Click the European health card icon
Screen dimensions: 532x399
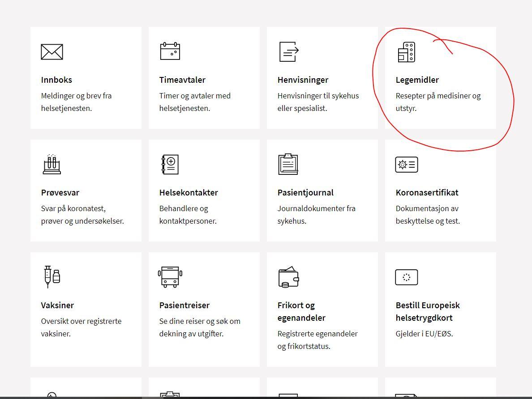[x=407, y=277]
